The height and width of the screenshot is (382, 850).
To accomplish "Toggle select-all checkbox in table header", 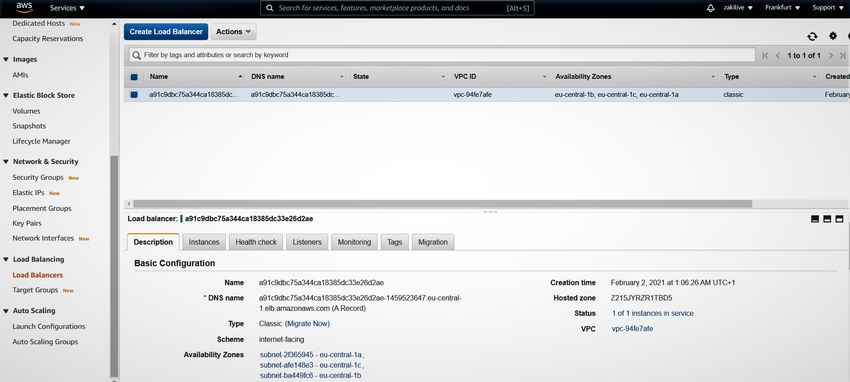I will pos(134,77).
